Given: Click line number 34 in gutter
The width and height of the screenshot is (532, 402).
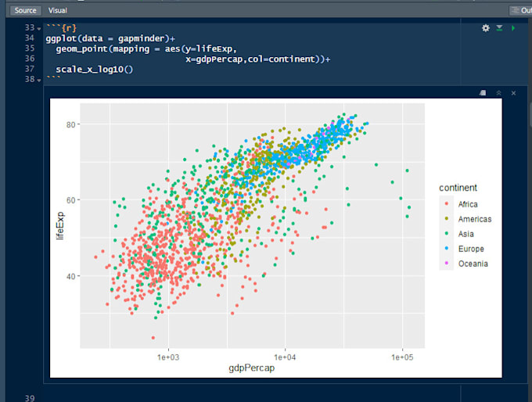Looking at the screenshot, I should point(30,38).
